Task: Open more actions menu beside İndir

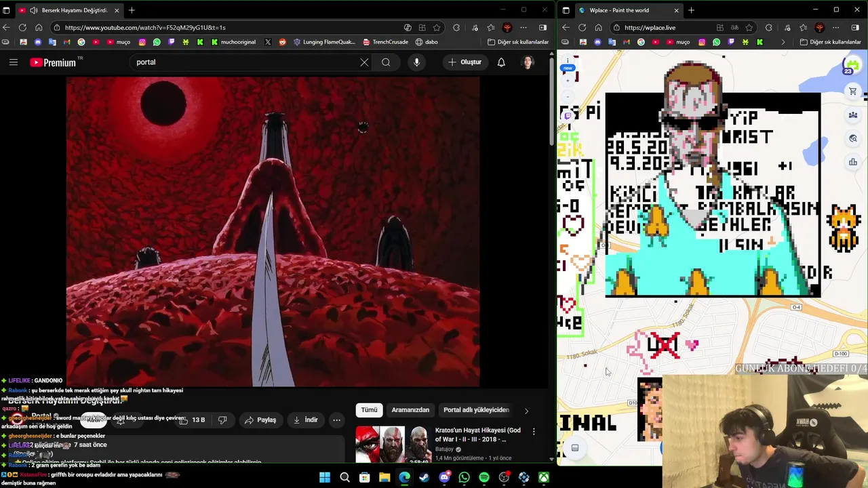Action: 336,420
